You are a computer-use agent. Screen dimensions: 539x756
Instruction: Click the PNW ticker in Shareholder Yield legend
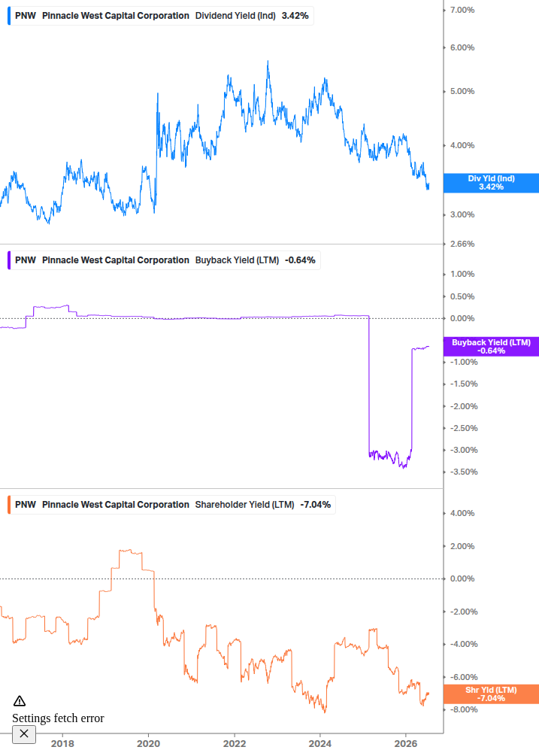point(26,505)
